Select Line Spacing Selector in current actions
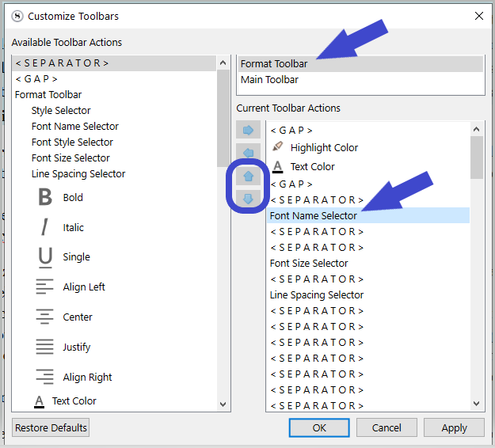Viewport: 495px width, 448px height. pos(368,294)
